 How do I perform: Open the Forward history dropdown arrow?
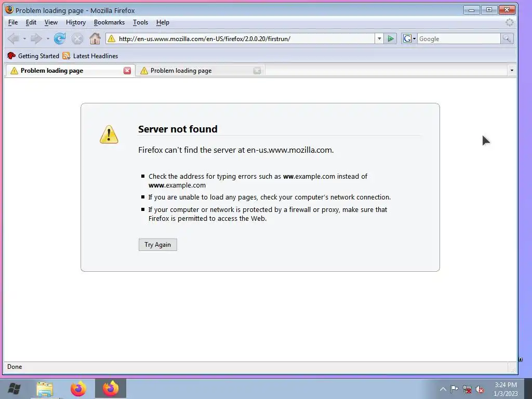48,38
